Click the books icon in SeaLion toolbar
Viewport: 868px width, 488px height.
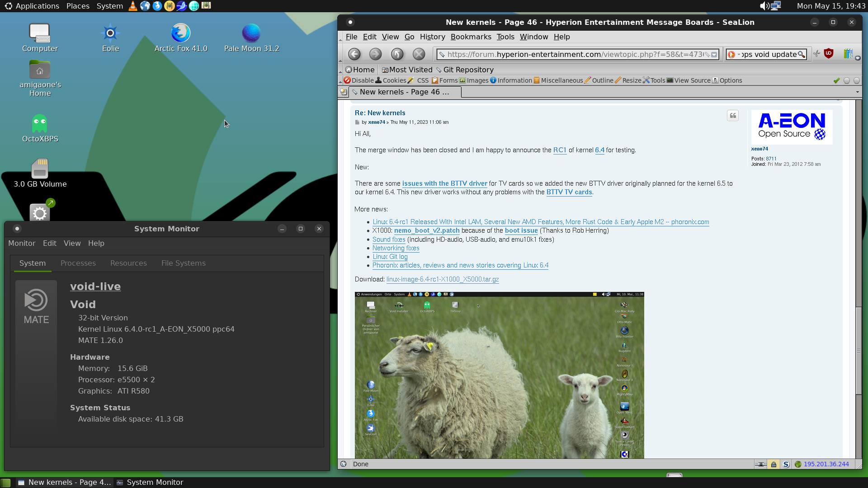click(848, 54)
